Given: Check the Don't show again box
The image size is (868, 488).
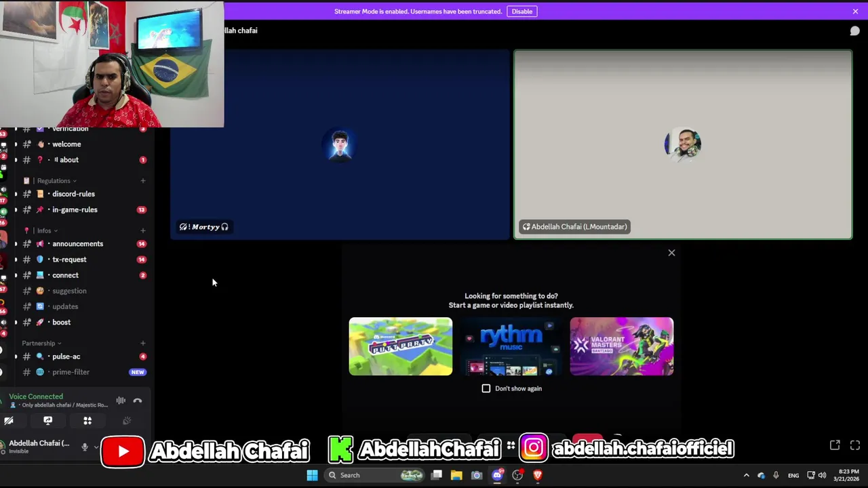Looking at the screenshot, I should (486, 388).
